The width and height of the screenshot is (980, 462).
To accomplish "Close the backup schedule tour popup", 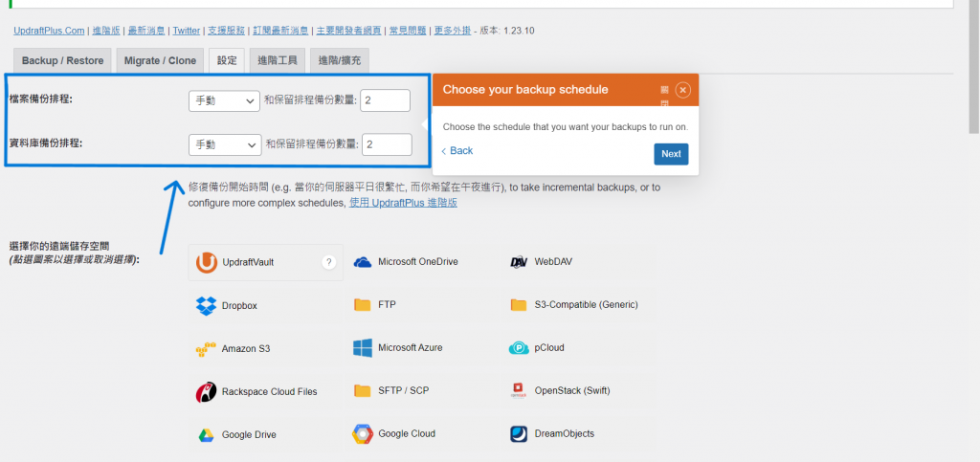I will [x=682, y=90].
